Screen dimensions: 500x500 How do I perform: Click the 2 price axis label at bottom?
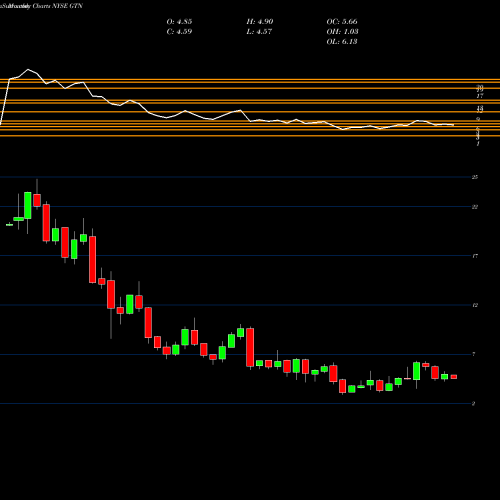(473, 404)
